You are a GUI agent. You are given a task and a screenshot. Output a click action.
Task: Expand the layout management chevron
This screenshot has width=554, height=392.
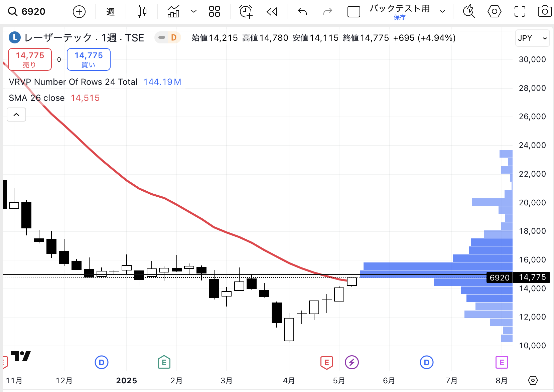(x=442, y=12)
